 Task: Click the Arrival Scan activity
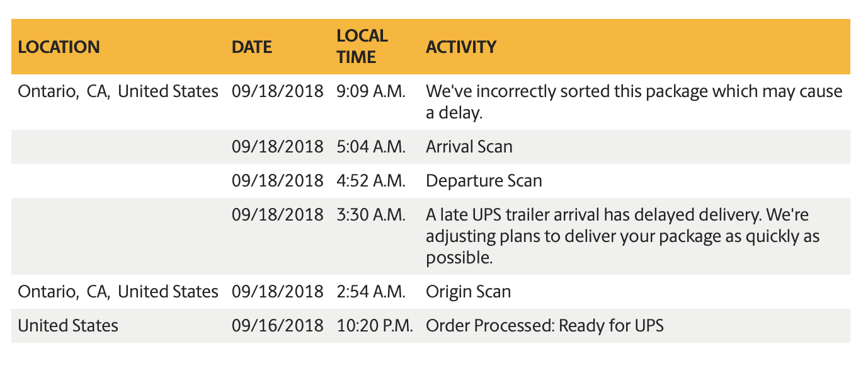point(469,147)
